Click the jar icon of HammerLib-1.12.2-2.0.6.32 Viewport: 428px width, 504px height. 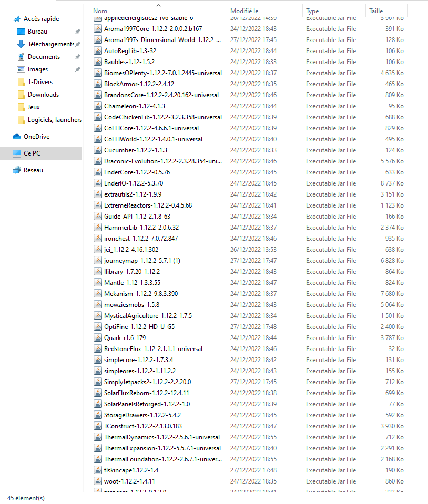pos(98,227)
